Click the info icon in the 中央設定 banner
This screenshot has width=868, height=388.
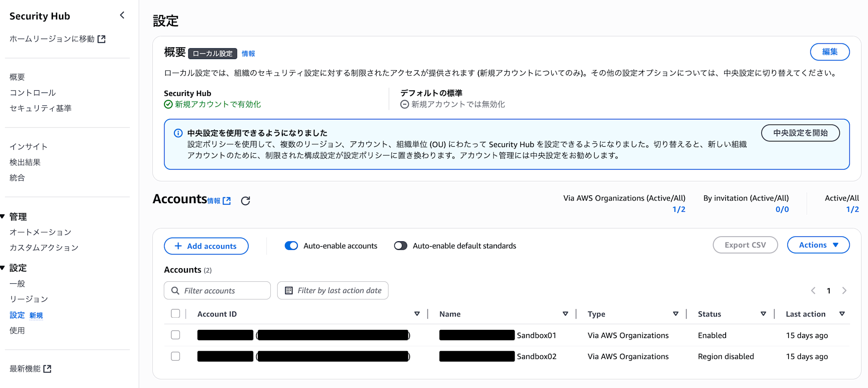click(x=178, y=133)
